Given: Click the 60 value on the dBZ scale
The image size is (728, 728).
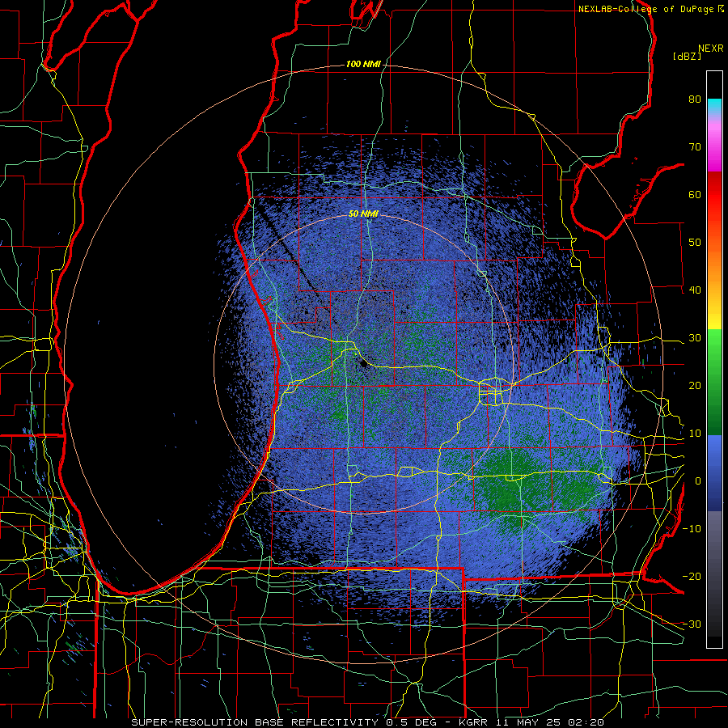Looking at the screenshot, I should (695, 194).
